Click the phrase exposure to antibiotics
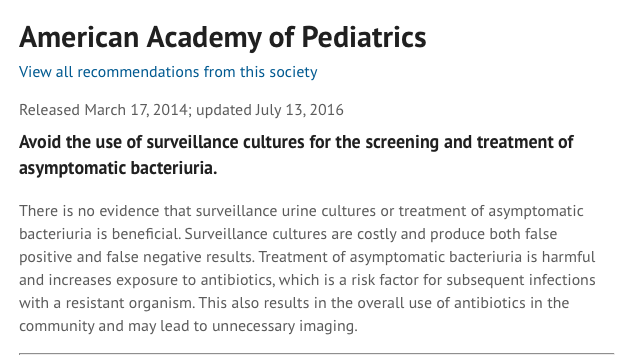Image resolution: width=625 pixels, height=360 pixels. (x=195, y=280)
